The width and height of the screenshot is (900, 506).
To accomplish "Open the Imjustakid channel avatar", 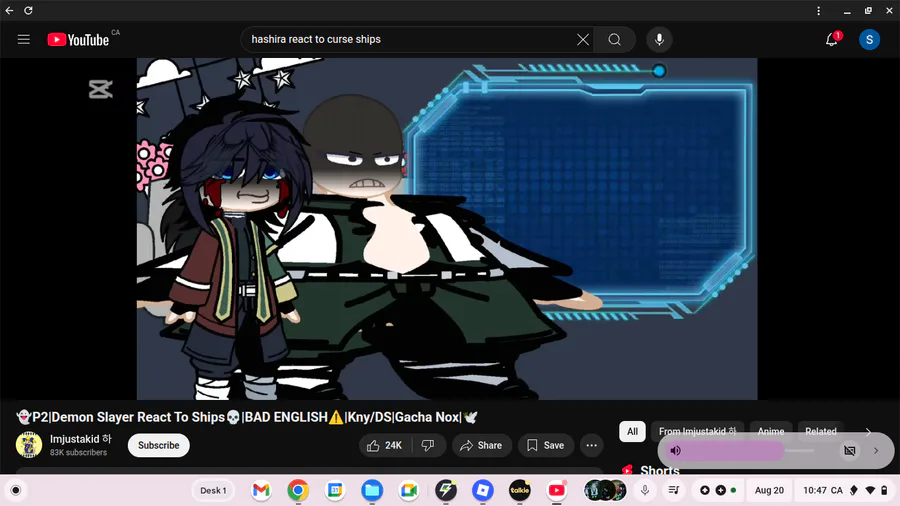I will [29, 445].
